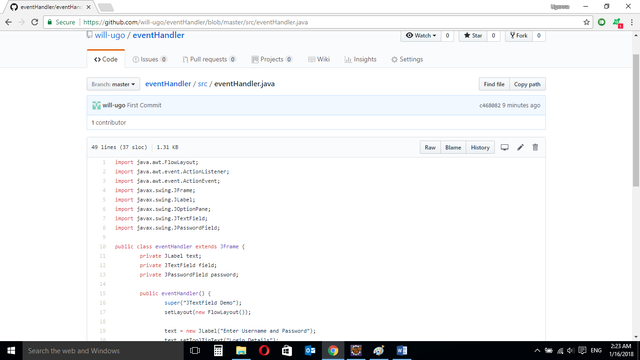640x360 pixels.
Task: Switch to Chrome on the taskbar
Action: [333, 351]
